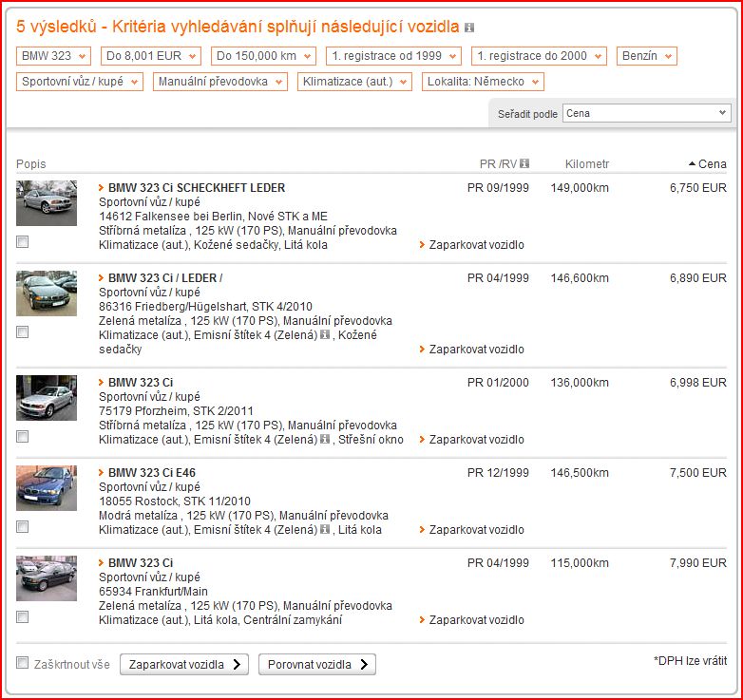743x700 pixels.
Task: Tick checkbox for the Pforzheim BMW listing
Action: point(22,436)
